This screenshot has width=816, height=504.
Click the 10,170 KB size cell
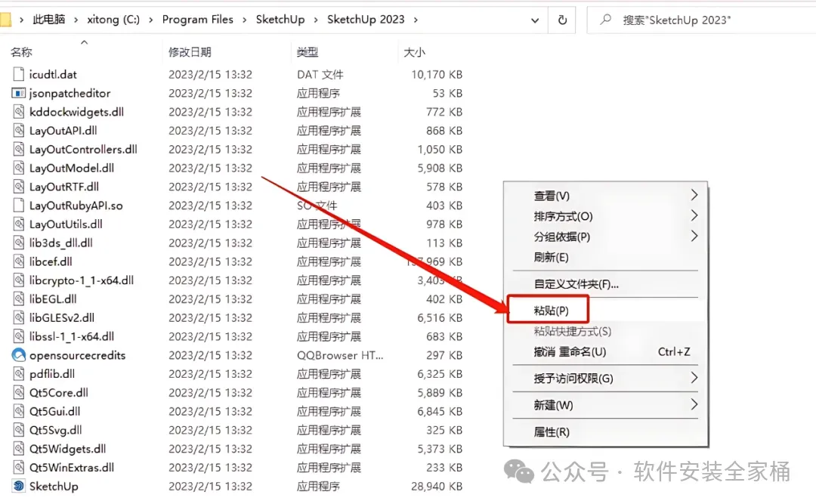pyautogui.click(x=437, y=75)
